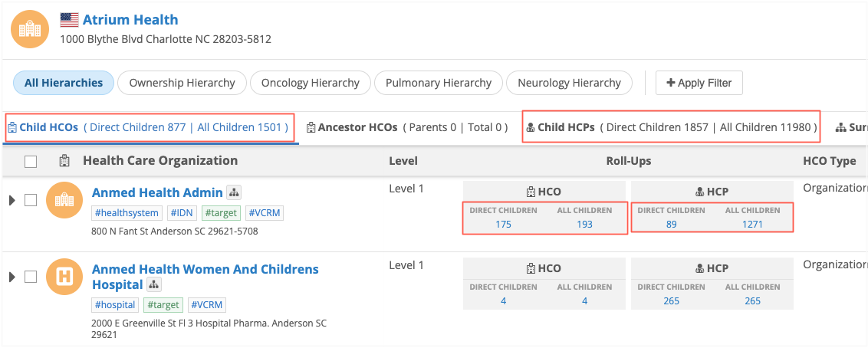The width and height of the screenshot is (868, 348).
Task: Open the Atrium Health title link
Action: click(130, 20)
